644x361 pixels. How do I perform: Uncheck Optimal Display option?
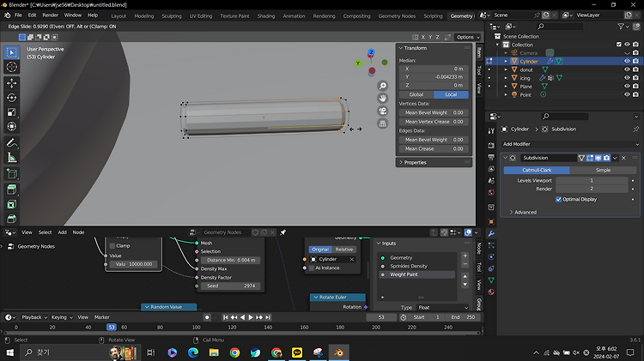point(559,200)
